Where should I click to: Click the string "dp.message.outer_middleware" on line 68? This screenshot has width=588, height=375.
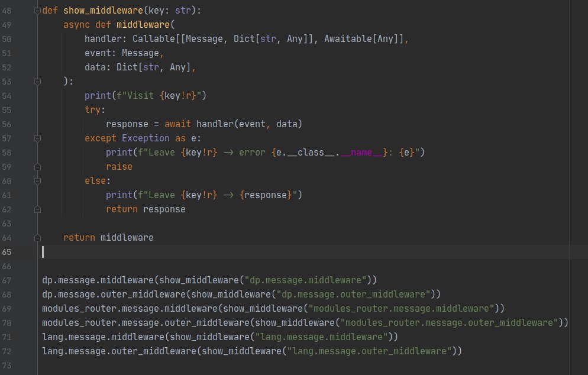(353, 295)
